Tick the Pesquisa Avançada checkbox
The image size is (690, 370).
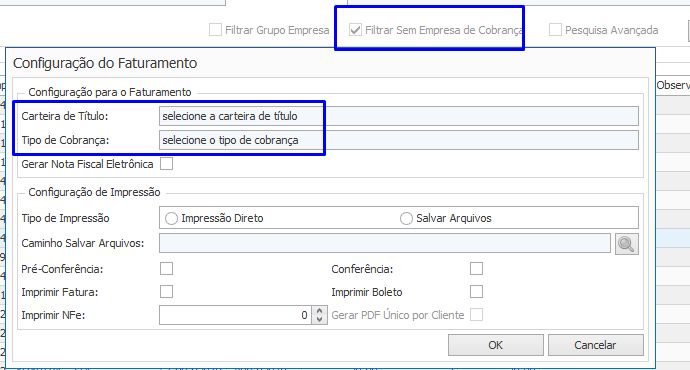pyautogui.click(x=555, y=30)
